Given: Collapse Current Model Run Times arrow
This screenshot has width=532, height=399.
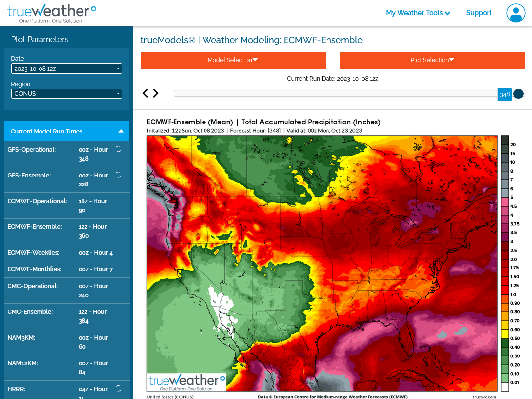Looking at the screenshot, I should tap(121, 131).
